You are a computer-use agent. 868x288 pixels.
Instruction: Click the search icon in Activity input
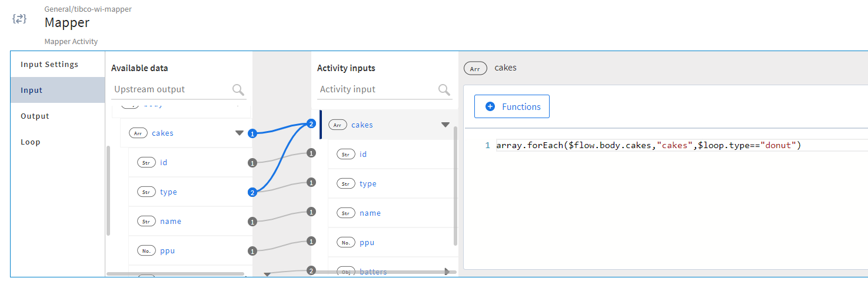coord(444,89)
